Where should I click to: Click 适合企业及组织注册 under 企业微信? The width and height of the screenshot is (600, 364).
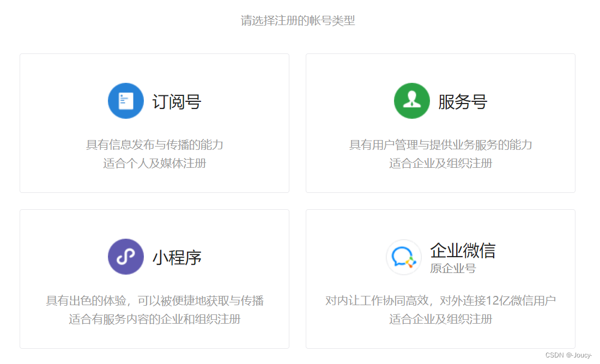[x=440, y=319]
